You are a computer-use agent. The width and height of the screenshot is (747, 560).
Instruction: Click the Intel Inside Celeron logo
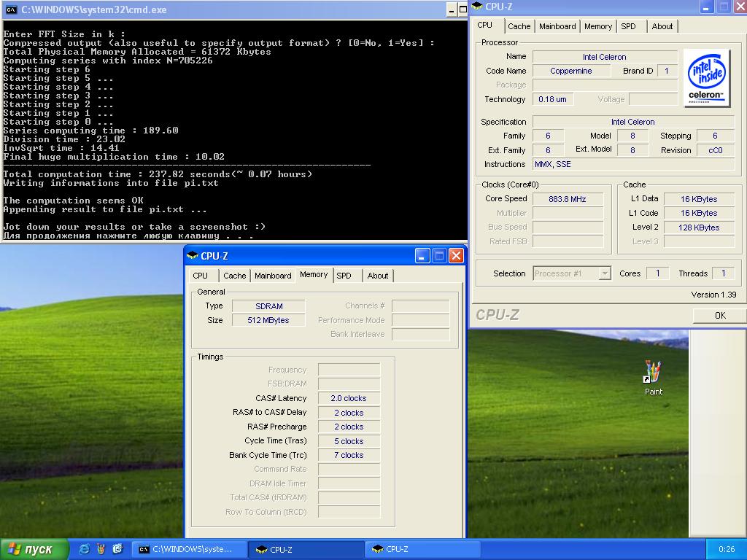(x=707, y=78)
